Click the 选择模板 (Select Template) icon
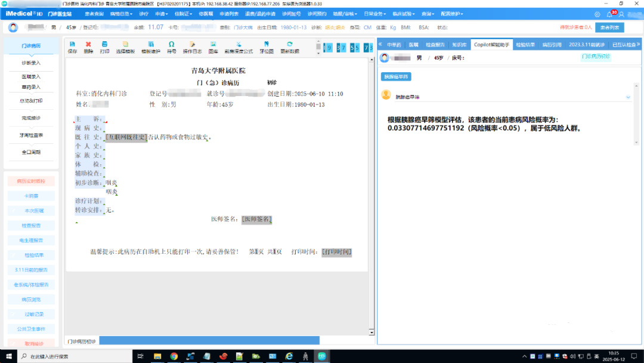The width and height of the screenshot is (644, 363). coord(125,45)
